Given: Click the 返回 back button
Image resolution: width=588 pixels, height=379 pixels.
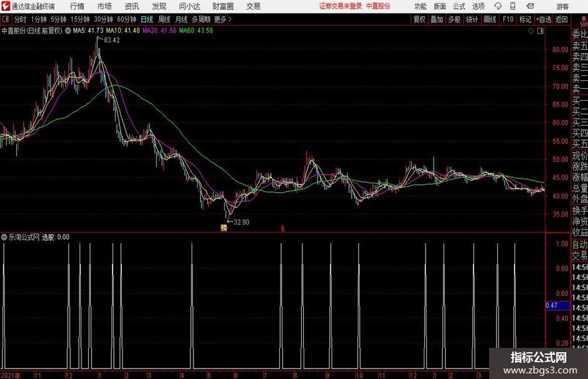Looking at the screenshot, I should point(561,19).
